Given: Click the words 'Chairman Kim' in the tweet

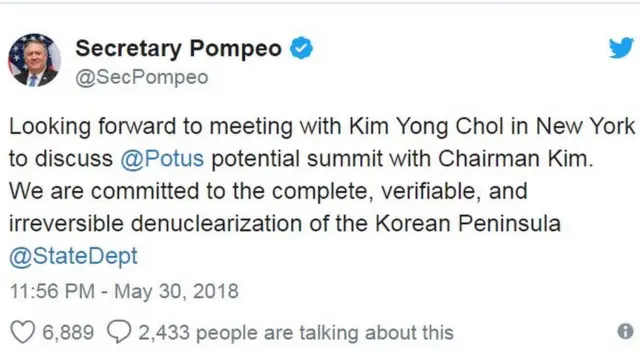Looking at the screenshot, I should tap(516, 158).
